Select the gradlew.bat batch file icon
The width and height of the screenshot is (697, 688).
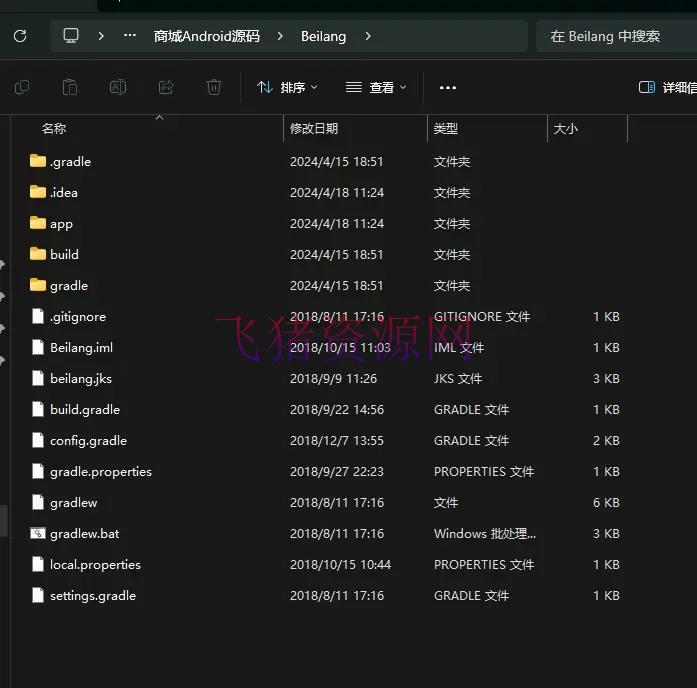point(38,533)
